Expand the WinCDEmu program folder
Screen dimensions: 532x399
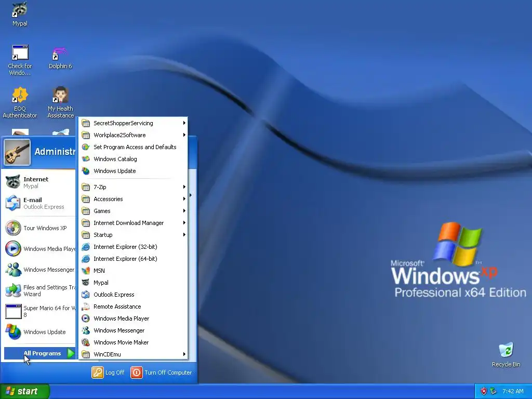pyautogui.click(x=134, y=354)
